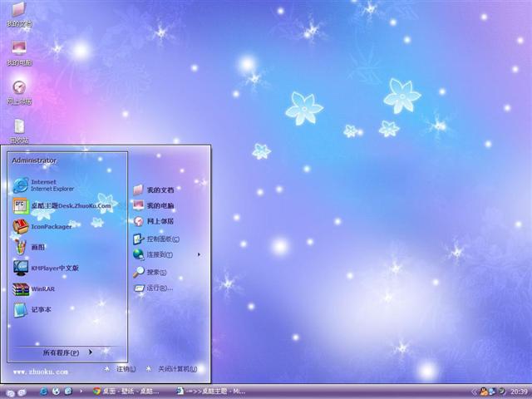The image size is (532, 399).
Task: Expand the 连接到(T) submenu
Action: click(166, 254)
